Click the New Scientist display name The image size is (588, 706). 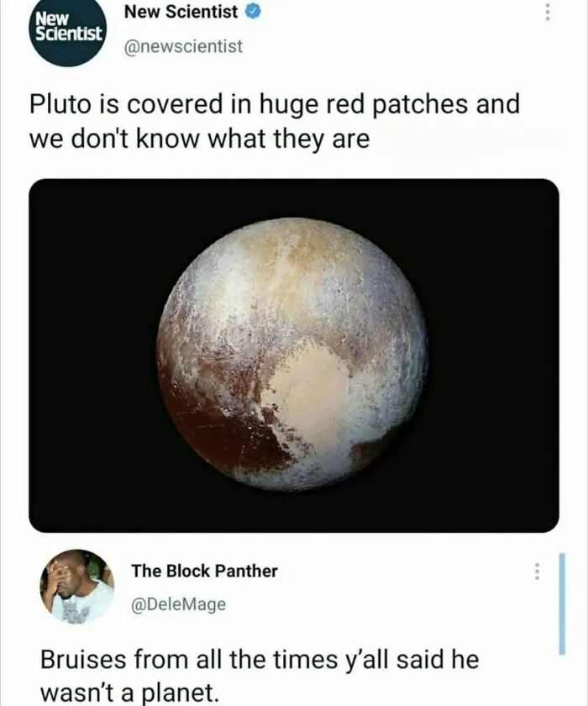pos(181,12)
